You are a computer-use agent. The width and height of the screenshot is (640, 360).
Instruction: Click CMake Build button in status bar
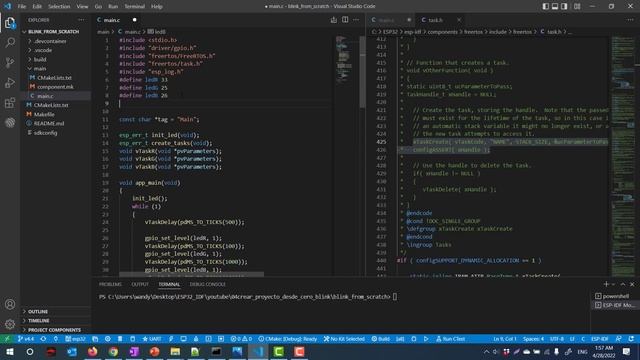pos(380,339)
